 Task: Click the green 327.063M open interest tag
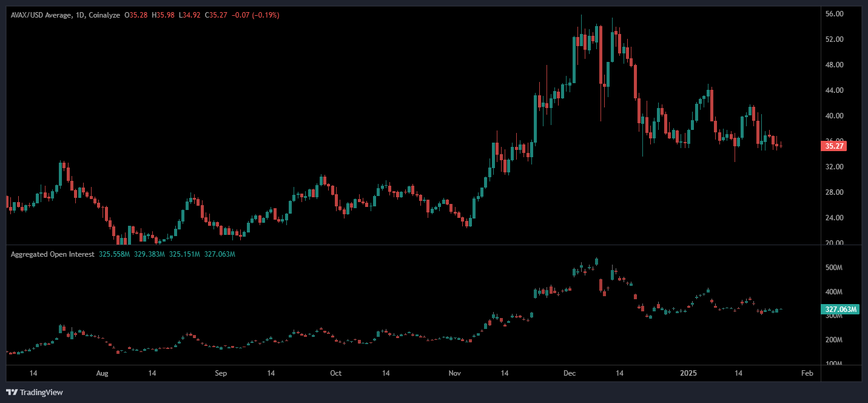pos(841,310)
